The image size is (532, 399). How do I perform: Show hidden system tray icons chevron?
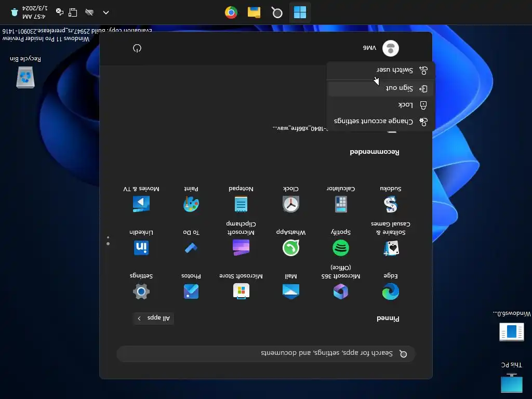pos(106,12)
